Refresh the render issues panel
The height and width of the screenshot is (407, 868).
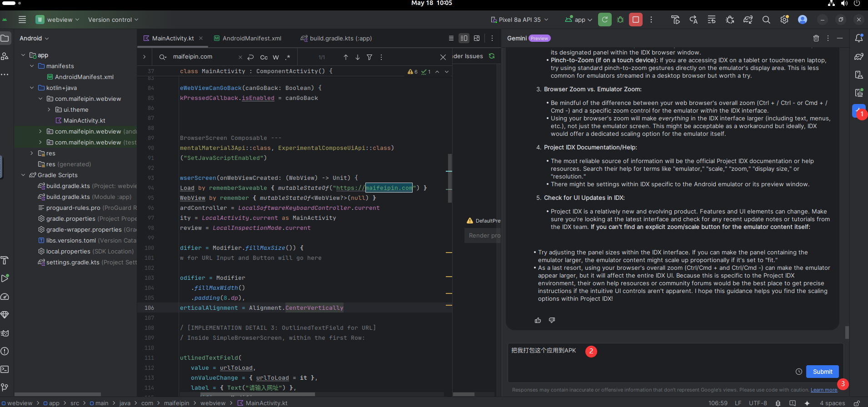tap(492, 56)
